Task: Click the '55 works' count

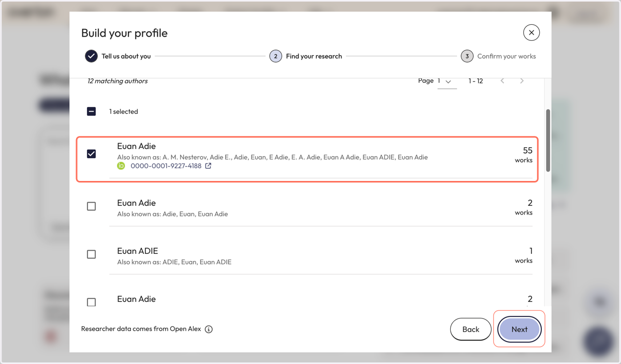Action: [524, 155]
